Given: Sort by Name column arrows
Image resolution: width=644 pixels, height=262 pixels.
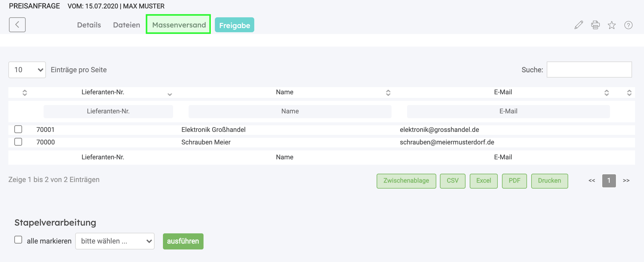Looking at the screenshot, I should 388,93.
